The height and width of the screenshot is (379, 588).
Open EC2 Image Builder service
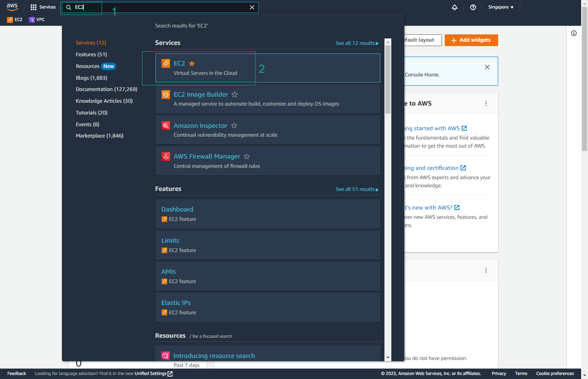click(x=201, y=95)
